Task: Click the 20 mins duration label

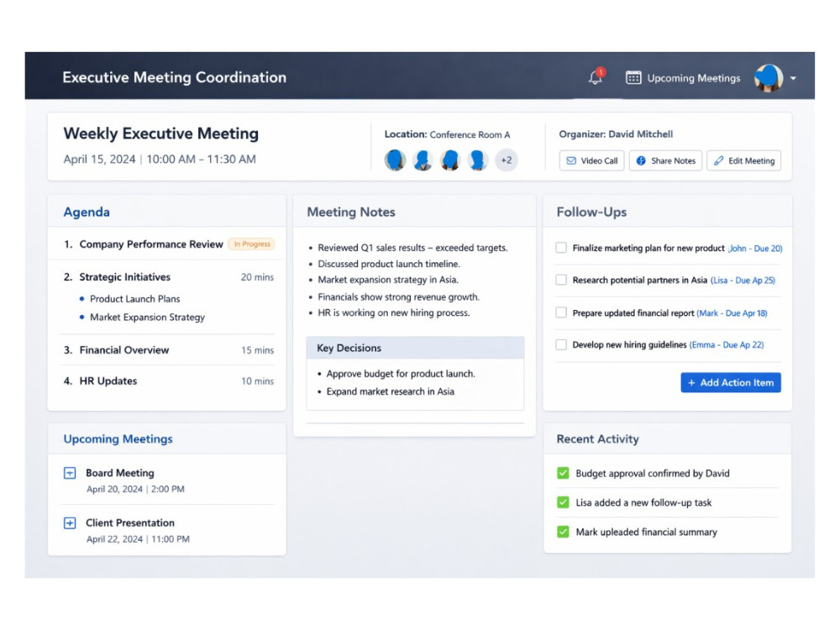Action: 257,277
